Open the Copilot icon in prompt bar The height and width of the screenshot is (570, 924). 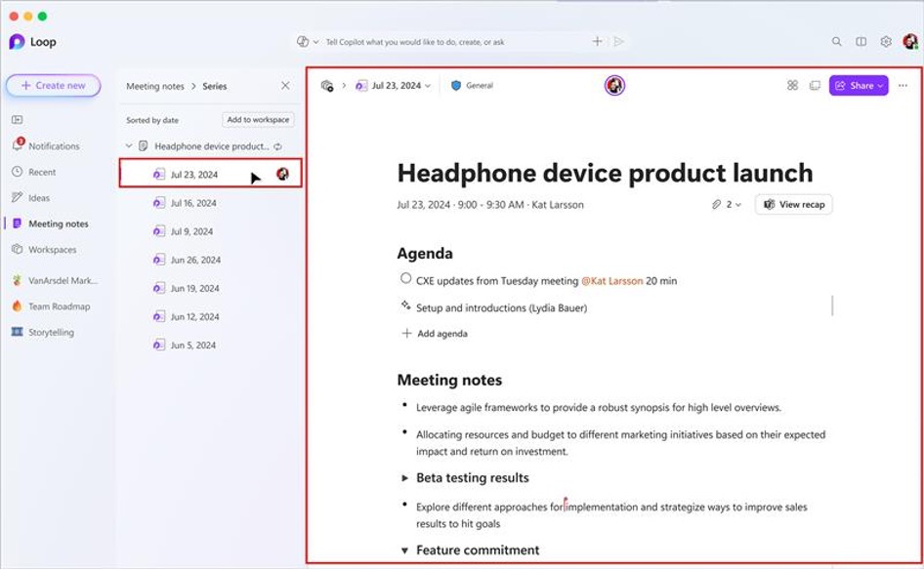pos(303,41)
